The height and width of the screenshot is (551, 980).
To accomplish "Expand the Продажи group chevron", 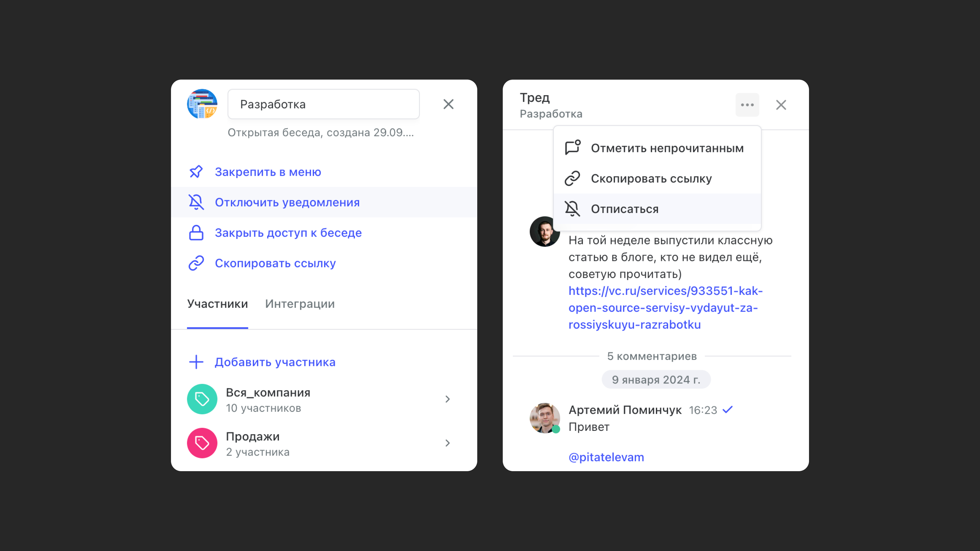I will tap(448, 443).
